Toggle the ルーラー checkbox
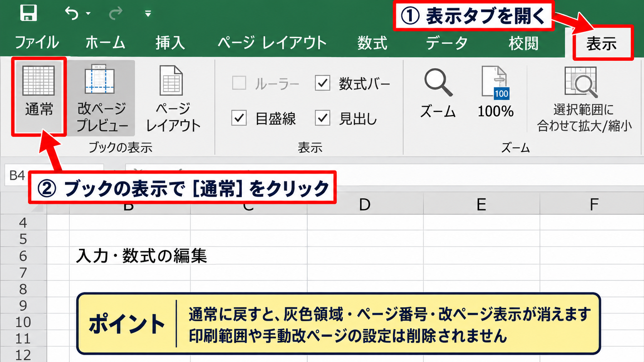 239,83
